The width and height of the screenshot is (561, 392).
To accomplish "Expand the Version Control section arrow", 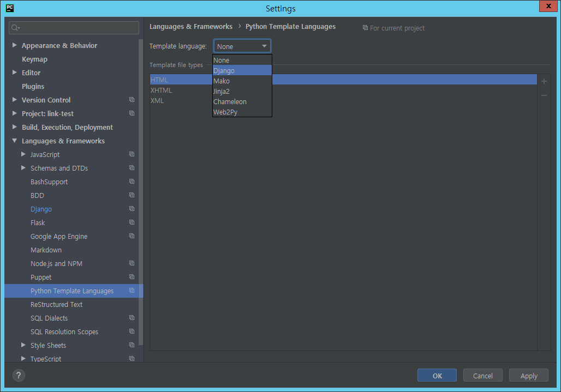I will tap(15, 100).
